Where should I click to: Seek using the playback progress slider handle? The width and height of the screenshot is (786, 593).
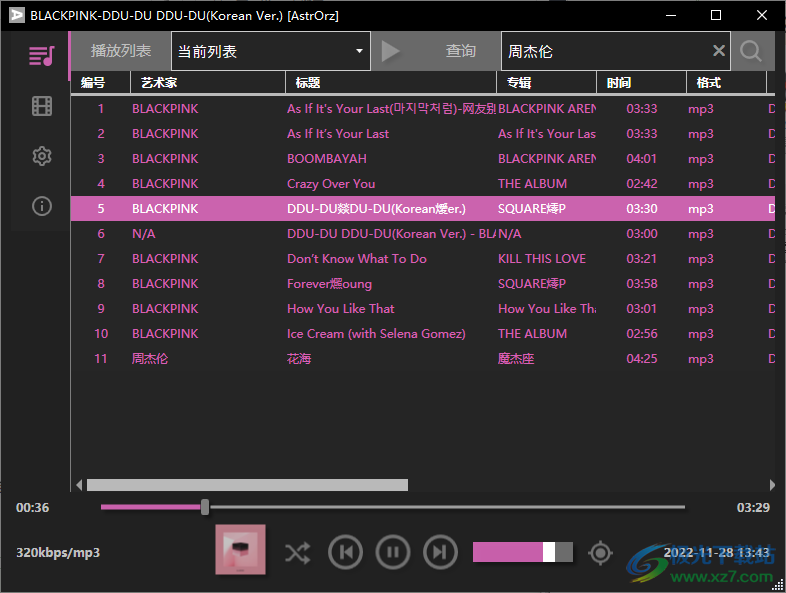(205, 507)
